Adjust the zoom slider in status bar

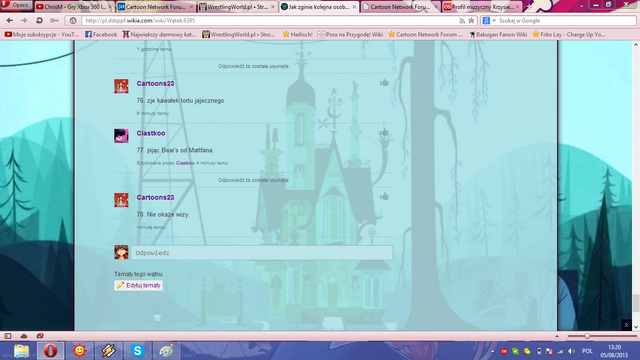point(587,336)
